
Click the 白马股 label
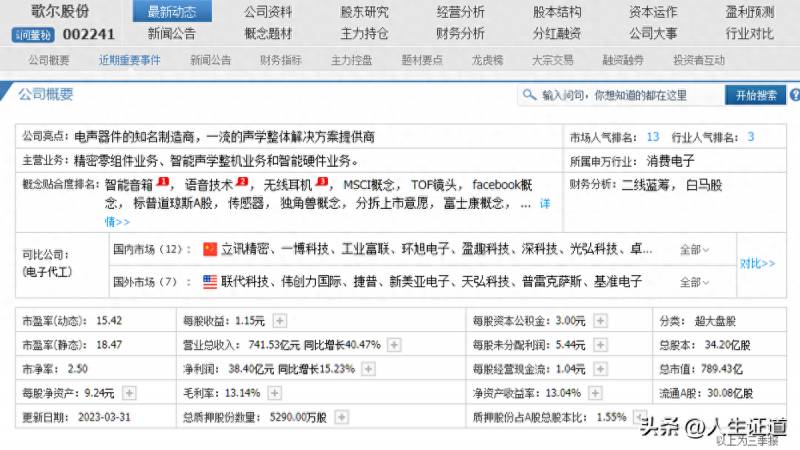(704, 185)
